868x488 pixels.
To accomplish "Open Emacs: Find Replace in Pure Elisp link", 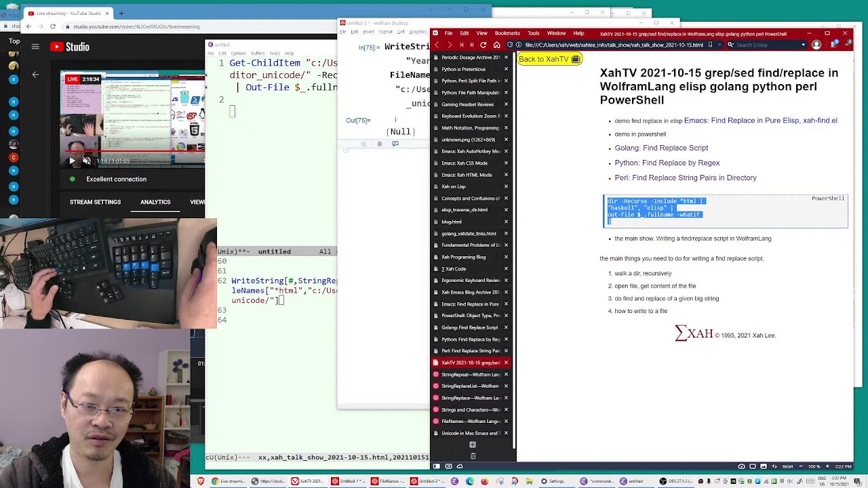I will [761, 121].
